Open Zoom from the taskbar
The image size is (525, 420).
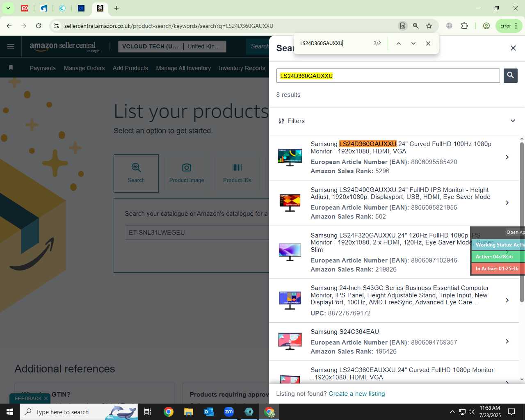tap(229, 412)
